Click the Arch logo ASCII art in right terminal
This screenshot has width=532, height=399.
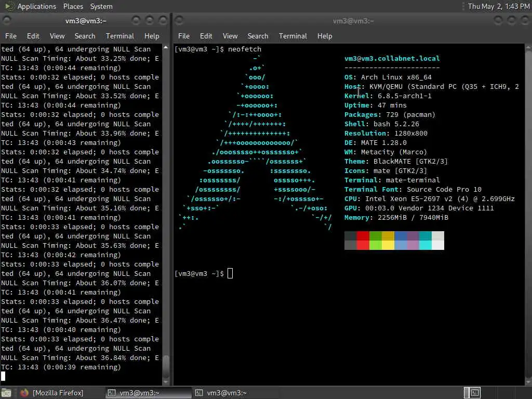click(x=255, y=142)
